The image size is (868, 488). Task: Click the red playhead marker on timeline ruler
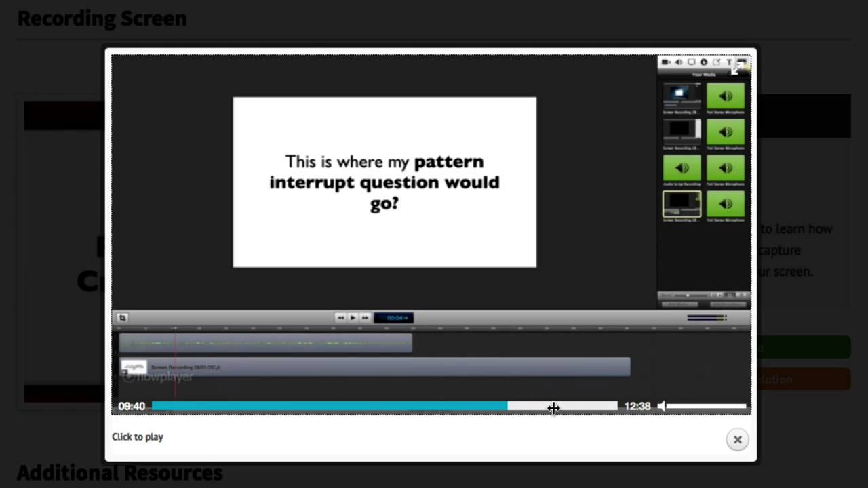click(x=175, y=329)
